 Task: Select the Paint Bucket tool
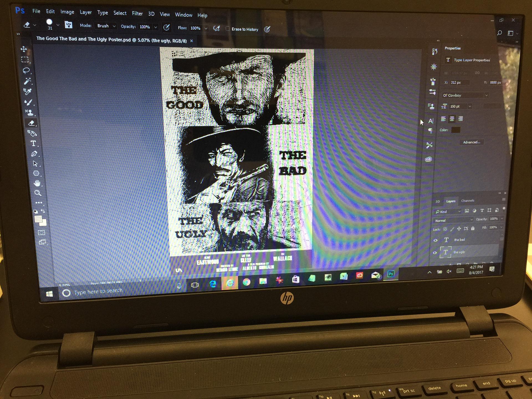point(32,133)
